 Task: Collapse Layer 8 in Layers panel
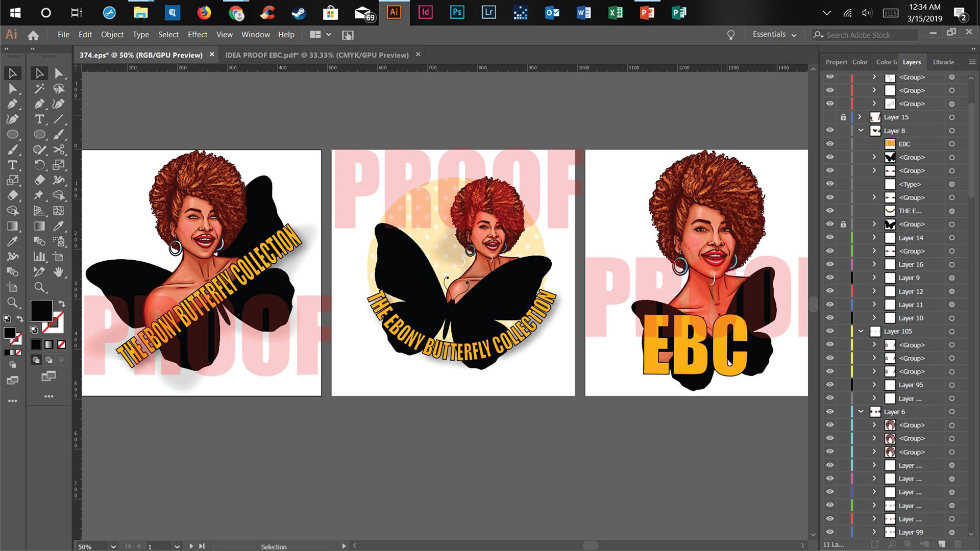coord(861,131)
